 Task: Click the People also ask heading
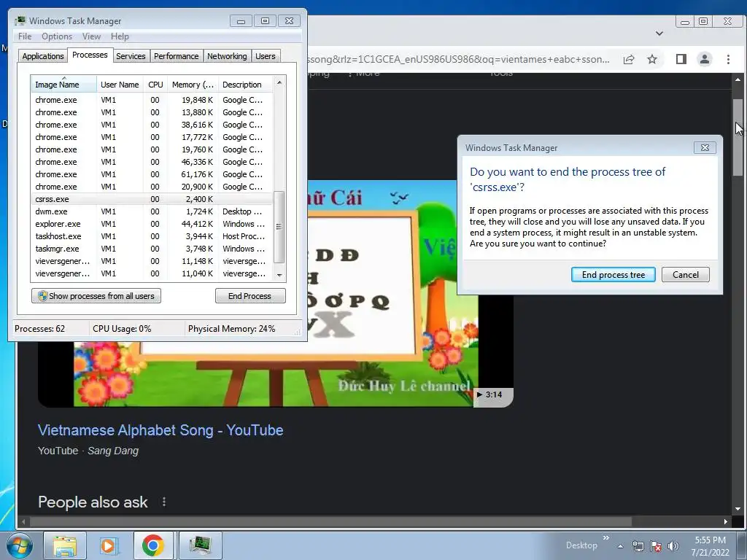[x=93, y=502]
